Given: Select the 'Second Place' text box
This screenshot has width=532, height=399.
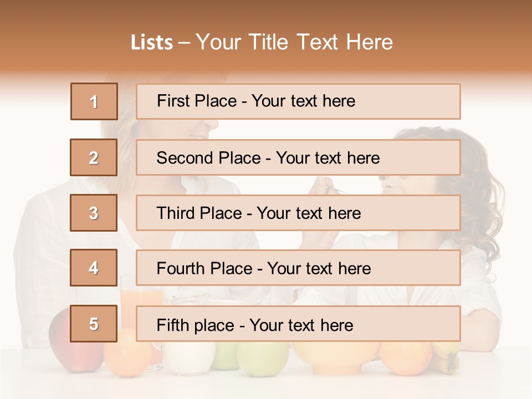Looking at the screenshot, I should [298, 158].
